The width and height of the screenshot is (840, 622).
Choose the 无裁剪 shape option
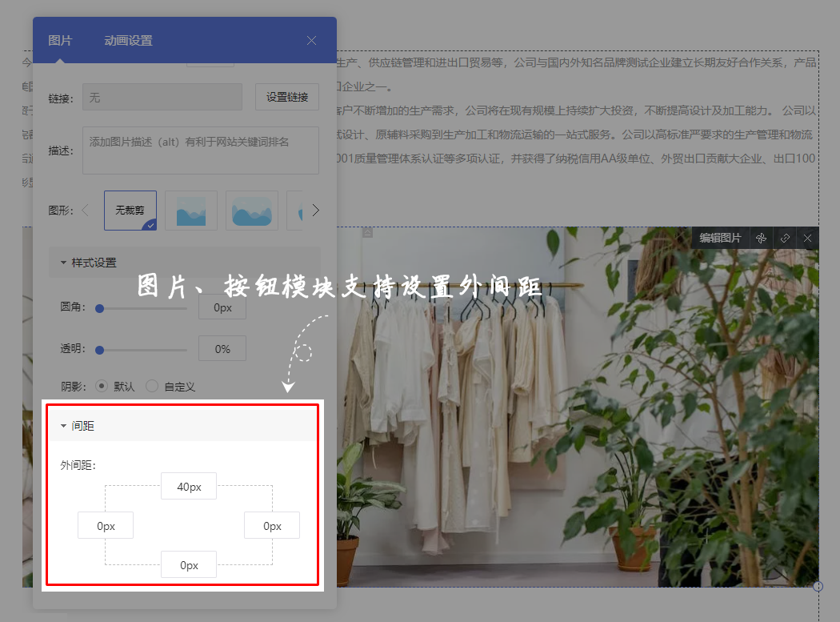click(x=130, y=211)
